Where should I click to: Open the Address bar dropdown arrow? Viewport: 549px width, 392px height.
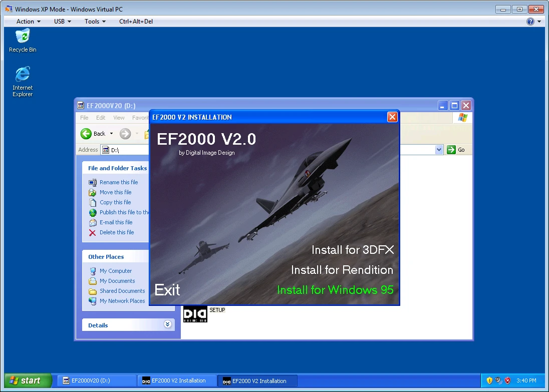point(439,150)
